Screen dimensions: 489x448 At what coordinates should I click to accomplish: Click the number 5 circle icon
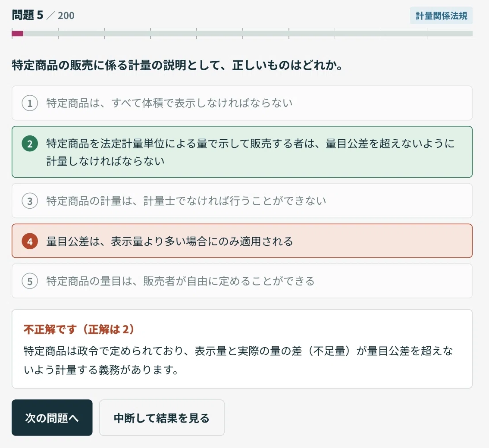click(x=30, y=281)
